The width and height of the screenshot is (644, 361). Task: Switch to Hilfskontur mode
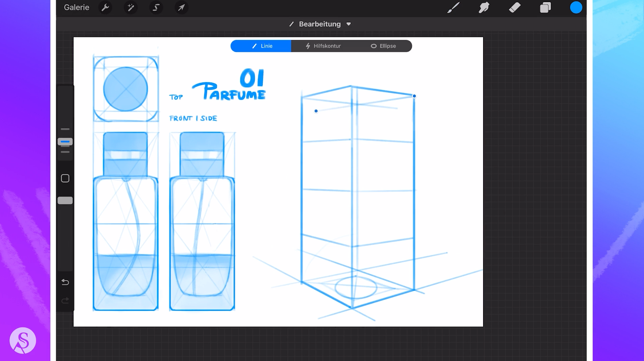(323, 46)
